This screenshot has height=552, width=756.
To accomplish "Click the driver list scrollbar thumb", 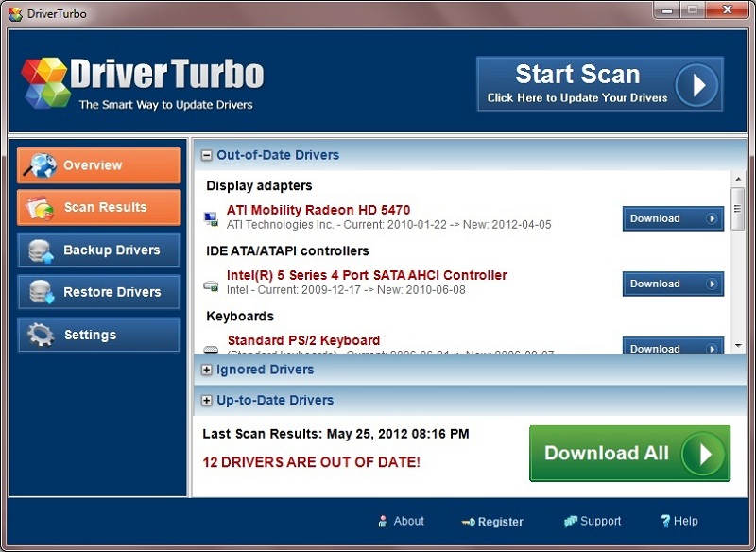I will (738, 209).
